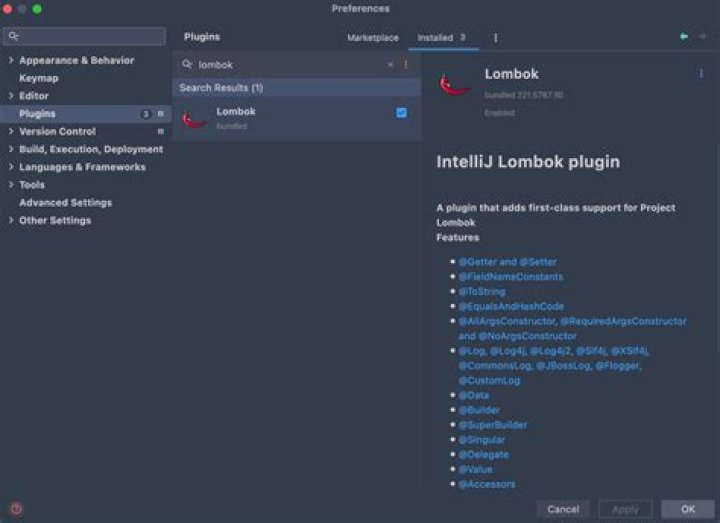Click the OK button
This screenshot has width=720, height=523.
687,509
